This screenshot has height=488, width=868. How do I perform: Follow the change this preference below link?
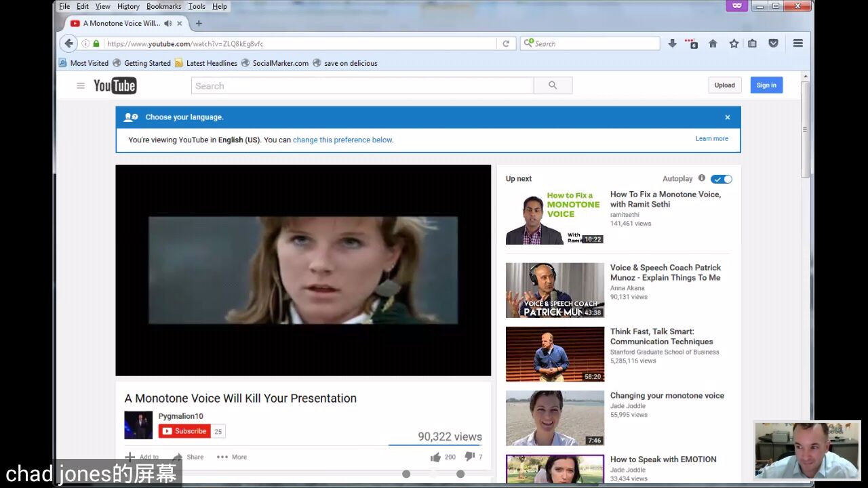pyautogui.click(x=342, y=140)
